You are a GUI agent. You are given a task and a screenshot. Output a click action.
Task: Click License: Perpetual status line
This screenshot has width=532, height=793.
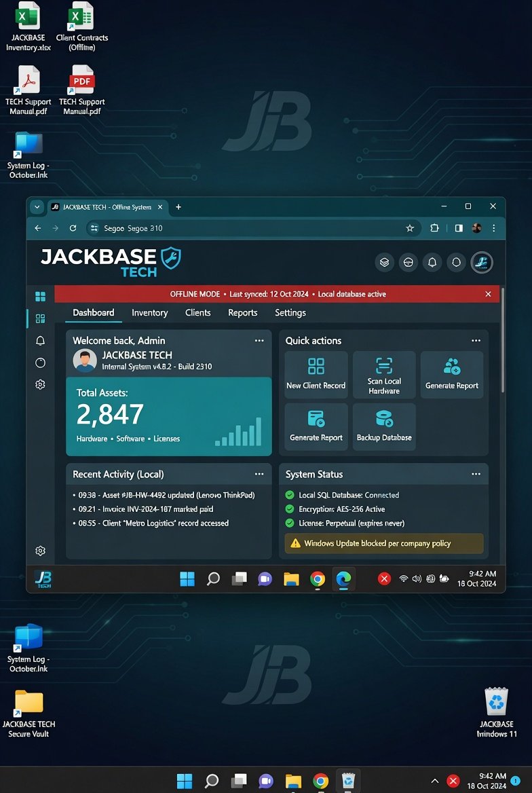click(345, 523)
